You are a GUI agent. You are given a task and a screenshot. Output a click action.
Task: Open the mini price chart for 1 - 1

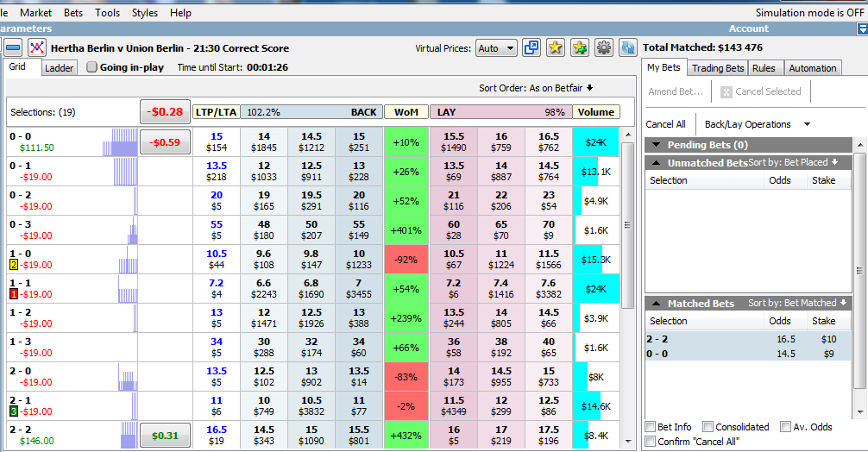128,289
